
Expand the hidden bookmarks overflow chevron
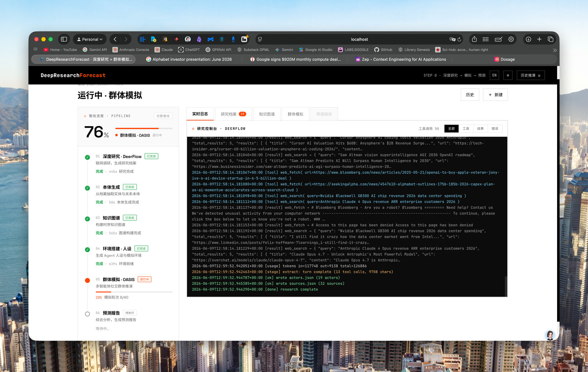point(555,50)
